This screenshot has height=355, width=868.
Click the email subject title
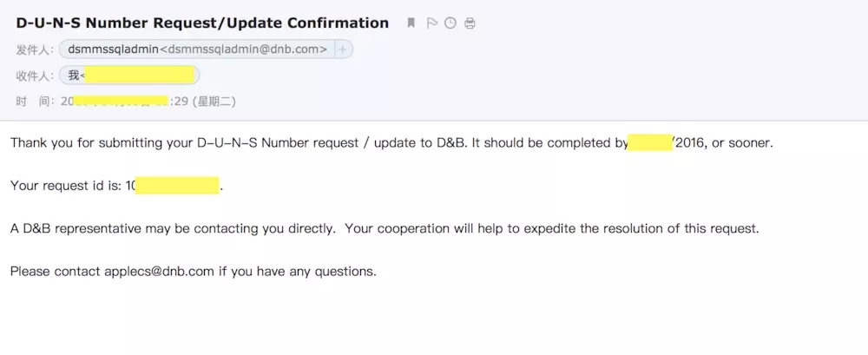202,23
